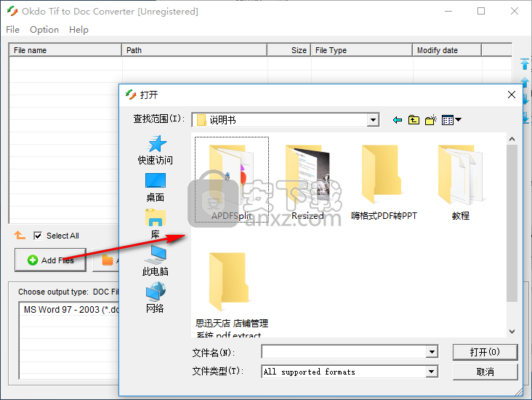Viewport: 532px width, 400px height.
Task: Click the go back arrow icon in dialog
Action: [x=397, y=120]
